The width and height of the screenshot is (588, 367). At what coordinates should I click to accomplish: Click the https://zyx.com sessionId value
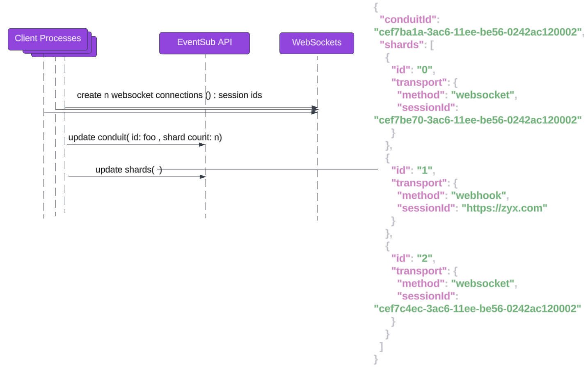(x=504, y=208)
